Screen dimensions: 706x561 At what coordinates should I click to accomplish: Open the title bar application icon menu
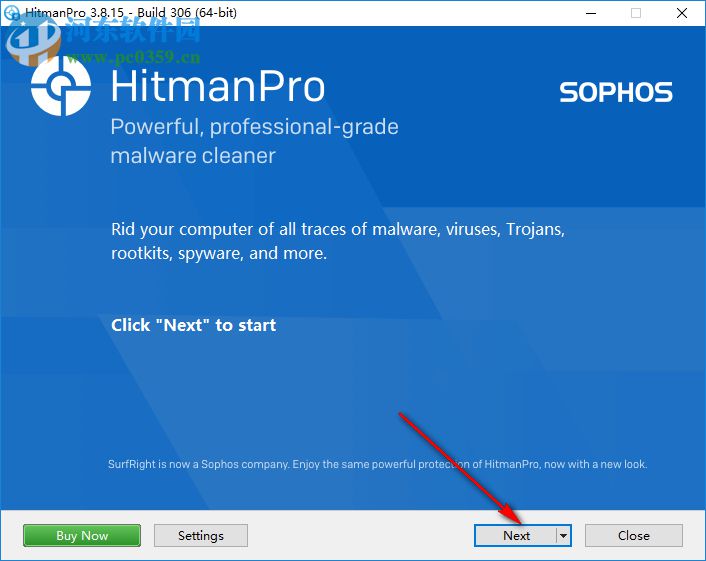11,12
